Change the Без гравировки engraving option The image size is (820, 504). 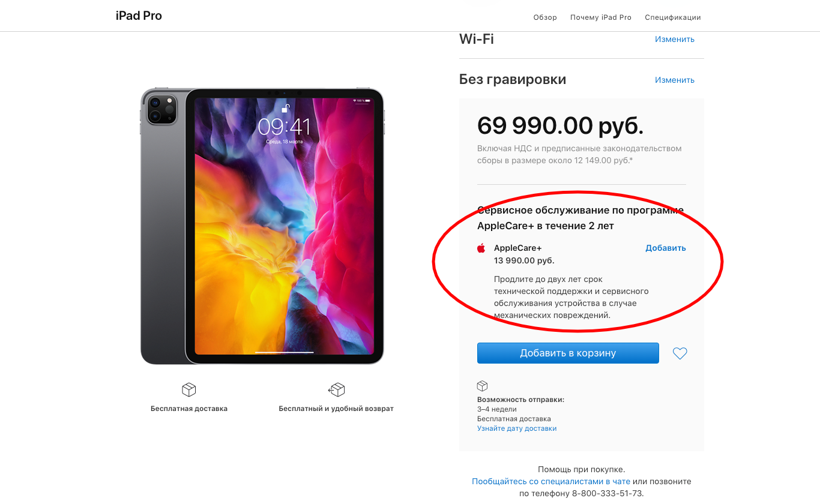pos(675,80)
